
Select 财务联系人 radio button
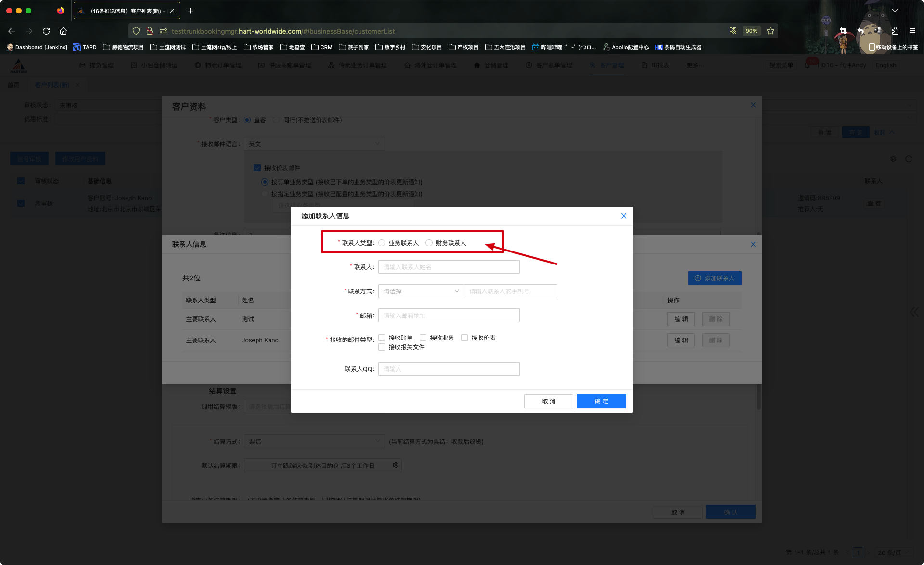coord(429,243)
